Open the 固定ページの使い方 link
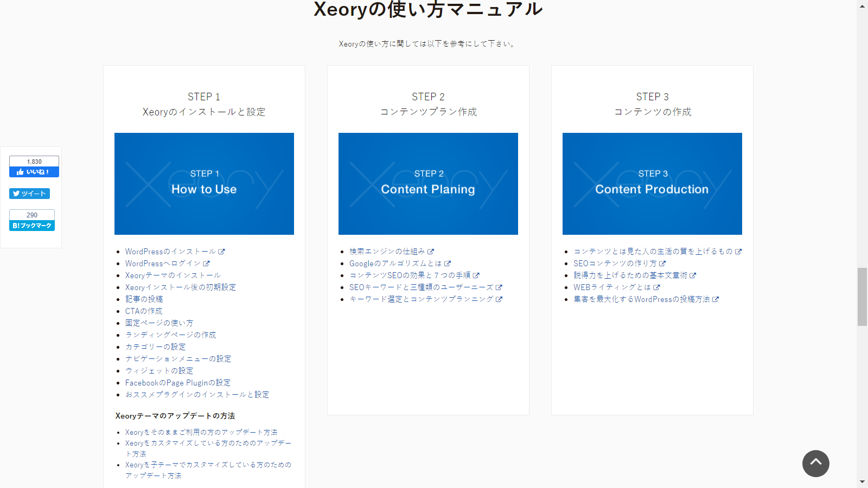 point(159,323)
